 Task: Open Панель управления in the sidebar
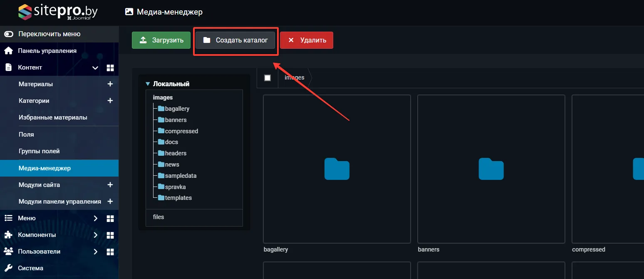coord(47,51)
